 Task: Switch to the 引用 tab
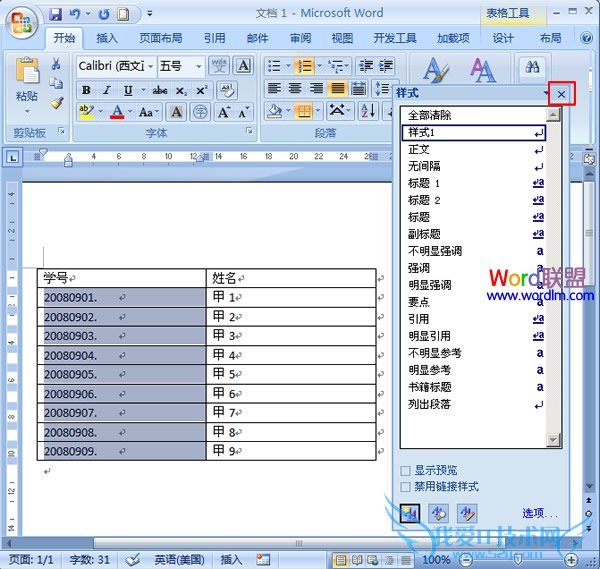point(215,38)
